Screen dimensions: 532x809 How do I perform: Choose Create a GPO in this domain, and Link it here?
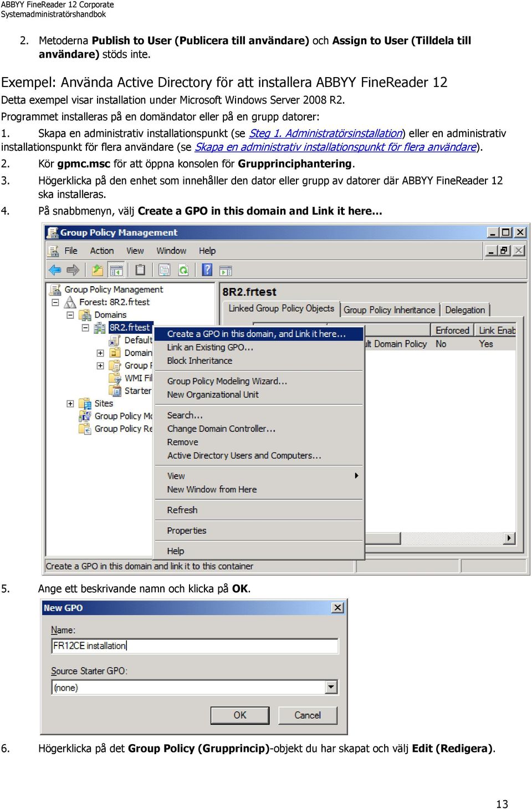(x=259, y=334)
